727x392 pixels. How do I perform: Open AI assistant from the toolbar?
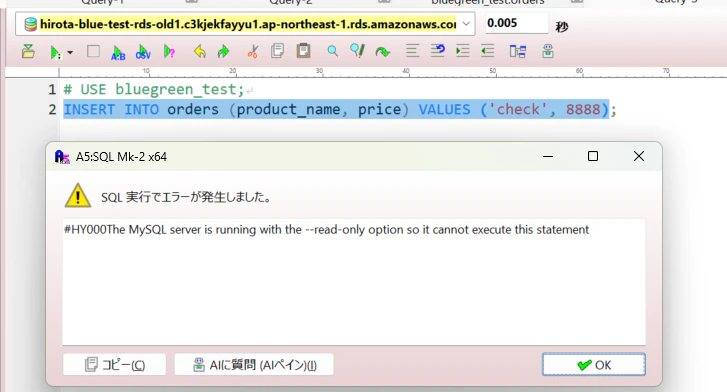tap(548, 51)
